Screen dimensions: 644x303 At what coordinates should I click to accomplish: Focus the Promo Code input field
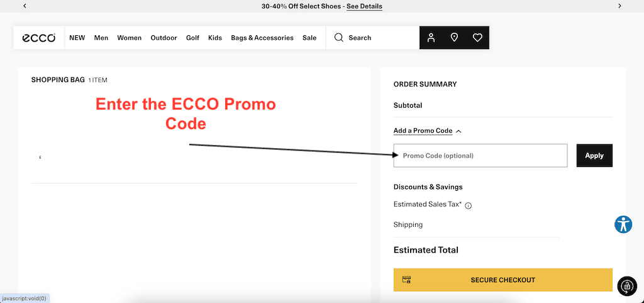[x=480, y=156]
